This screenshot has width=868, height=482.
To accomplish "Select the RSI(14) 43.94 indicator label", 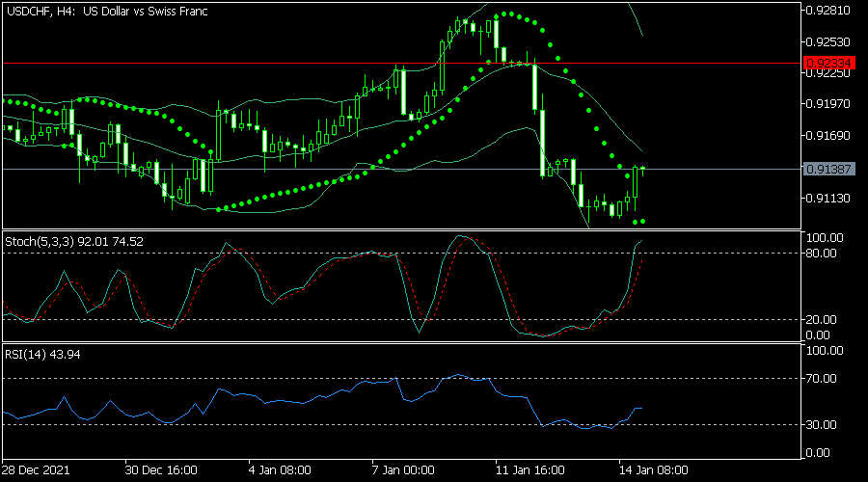I will click(x=42, y=354).
